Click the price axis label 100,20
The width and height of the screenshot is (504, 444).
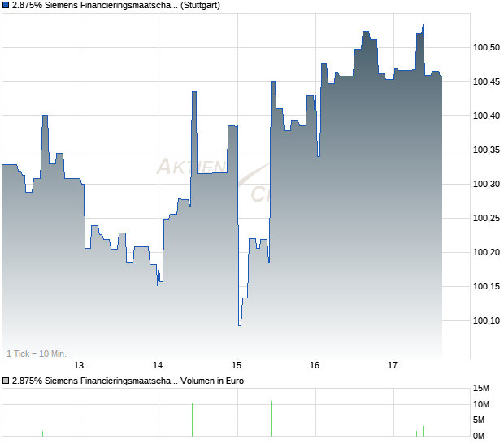(x=486, y=252)
